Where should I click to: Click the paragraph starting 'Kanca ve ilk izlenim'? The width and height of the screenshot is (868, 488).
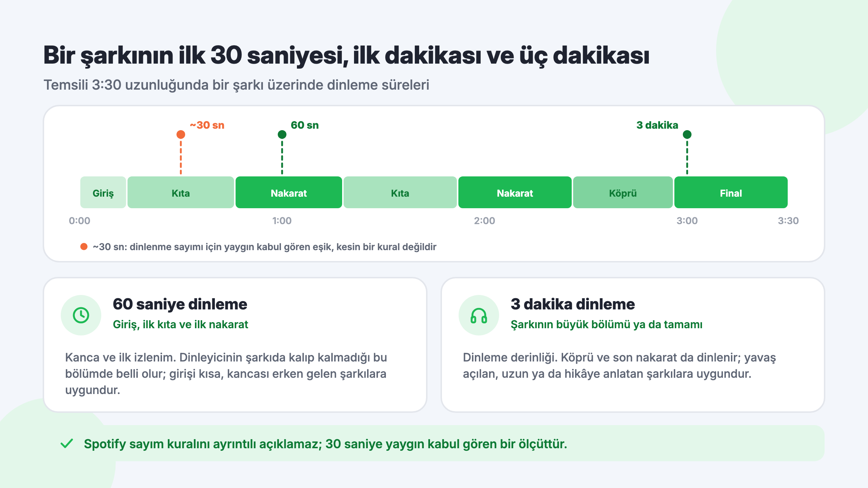[x=226, y=373]
